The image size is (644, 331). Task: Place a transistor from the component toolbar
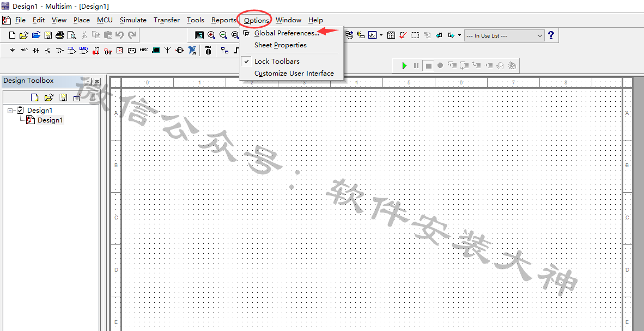click(47, 51)
